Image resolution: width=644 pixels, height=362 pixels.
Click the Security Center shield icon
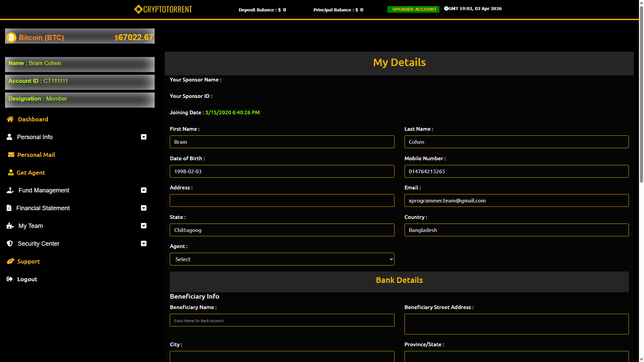(10, 244)
